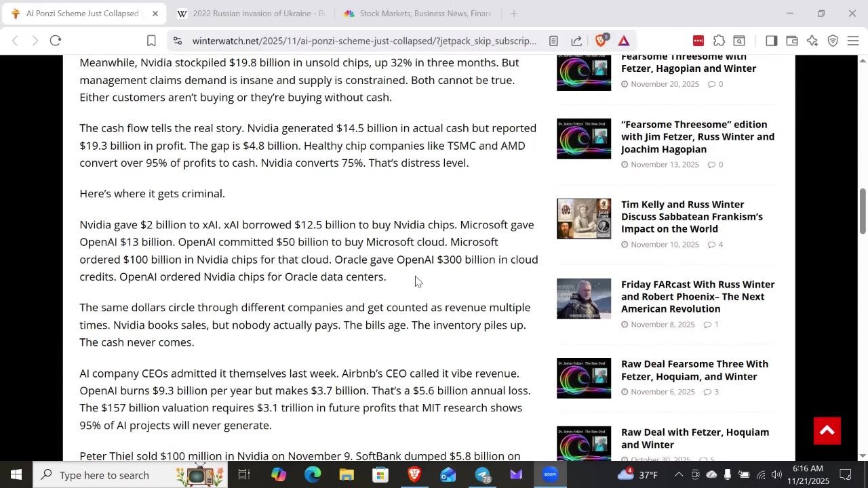Image resolution: width=868 pixels, height=488 pixels.
Task: Close the Ai Ponzi Scheme tab
Action: tap(155, 14)
